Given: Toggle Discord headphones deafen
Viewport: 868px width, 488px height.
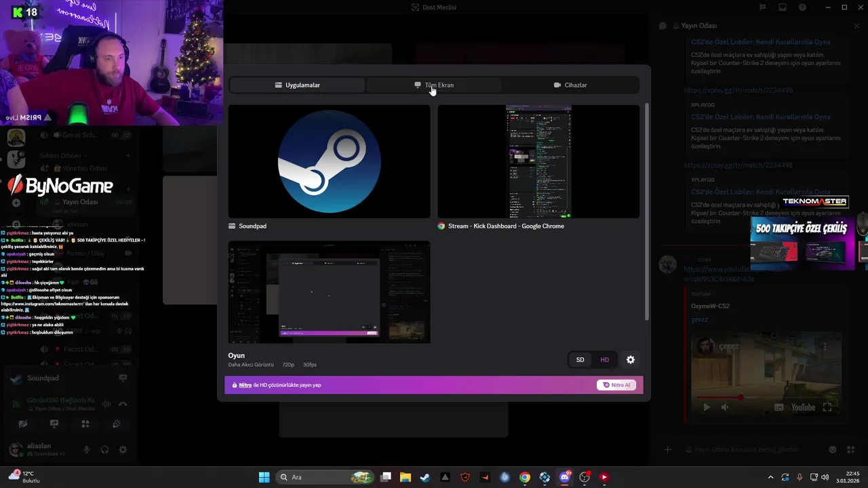Looking at the screenshot, I should click(x=104, y=449).
